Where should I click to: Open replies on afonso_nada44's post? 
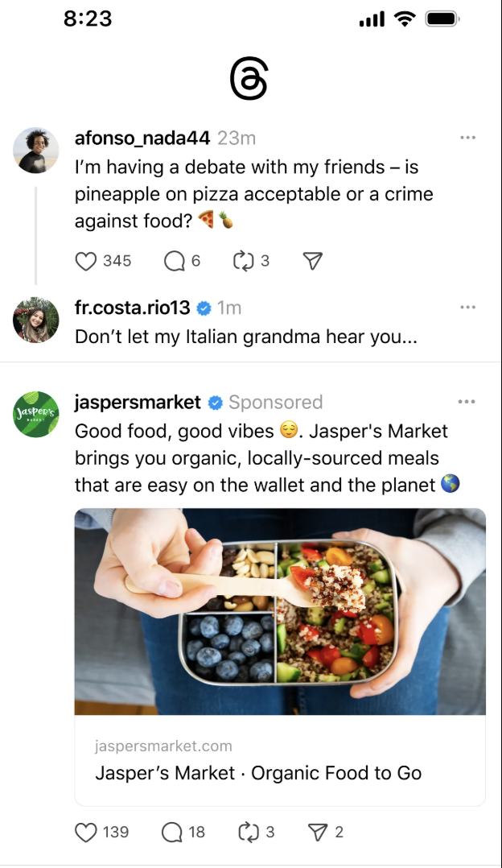tap(174, 261)
